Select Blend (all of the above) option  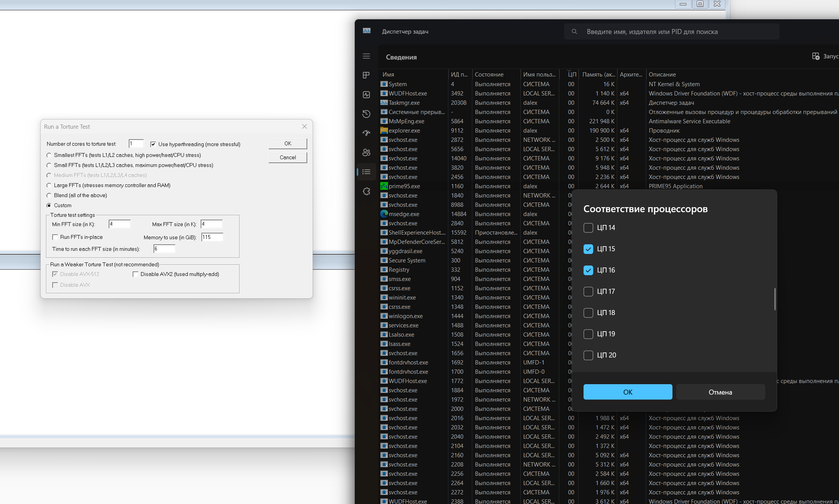[x=49, y=196]
